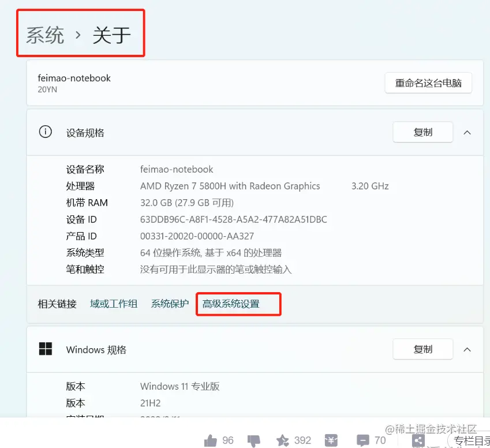
Task: Click the share icon
Action: pos(418,441)
